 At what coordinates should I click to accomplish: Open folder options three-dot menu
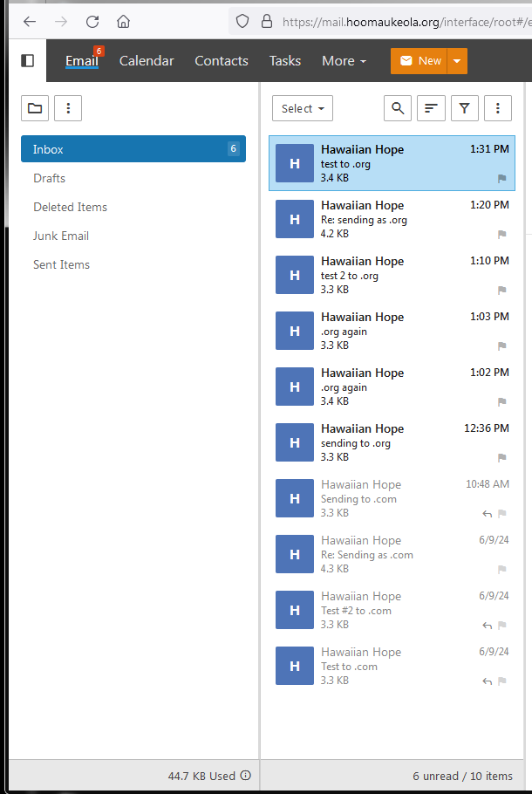[x=68, y=108]
